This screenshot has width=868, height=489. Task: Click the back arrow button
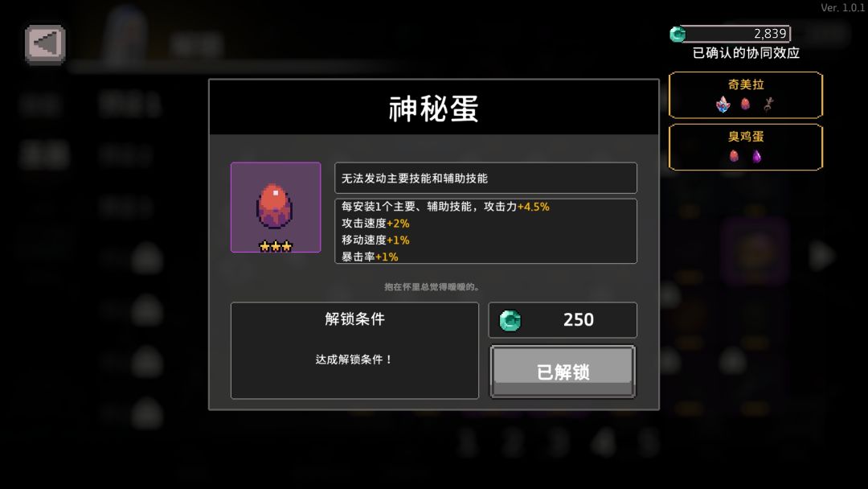[x=45, y=44]
